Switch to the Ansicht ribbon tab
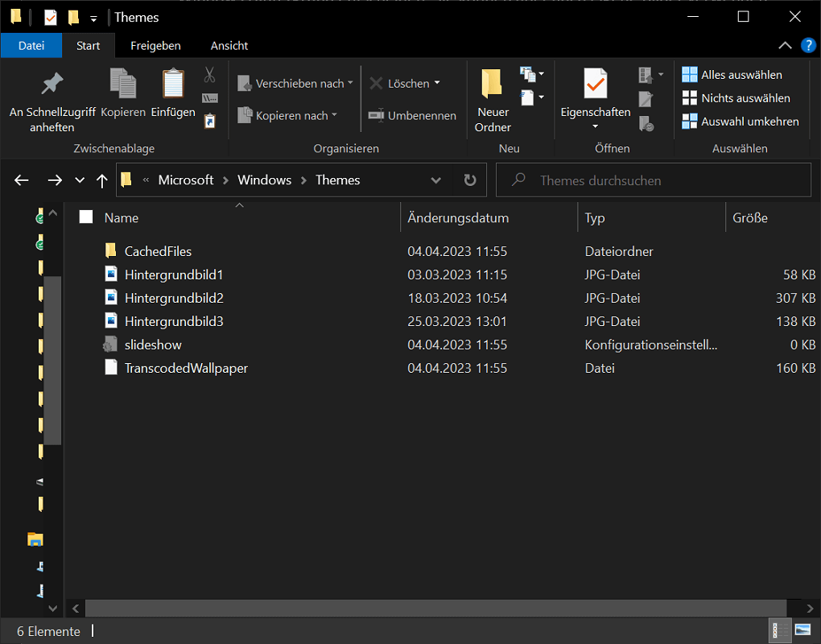 (x=229, y=46)
